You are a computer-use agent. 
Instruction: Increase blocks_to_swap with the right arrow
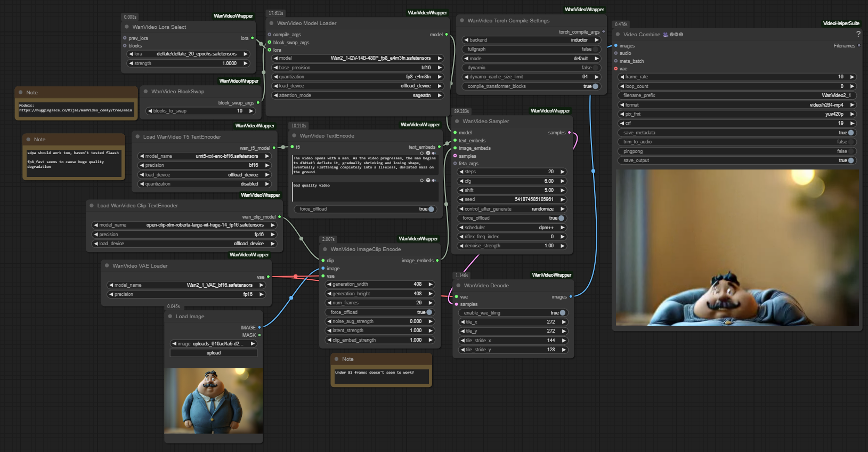point(251,111)
